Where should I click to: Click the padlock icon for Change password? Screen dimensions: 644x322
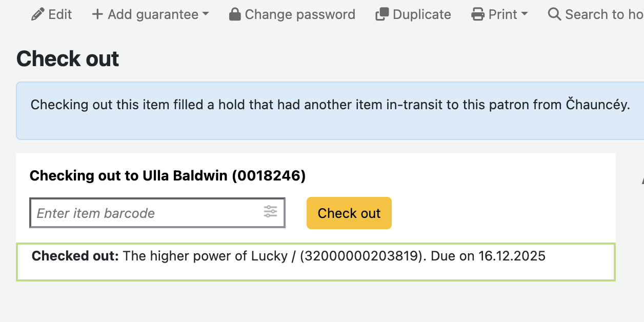point(235,14)
